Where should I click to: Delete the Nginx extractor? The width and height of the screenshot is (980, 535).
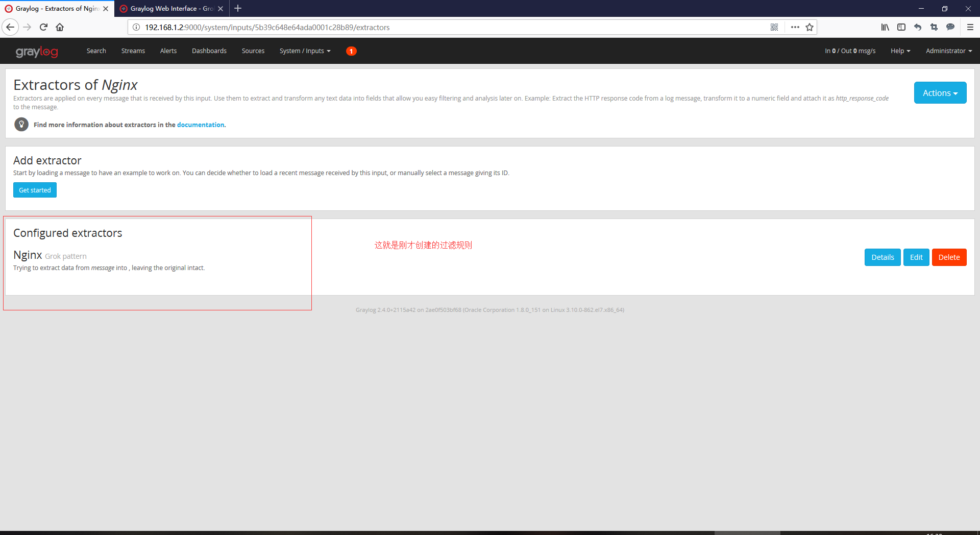coord(949,257)
